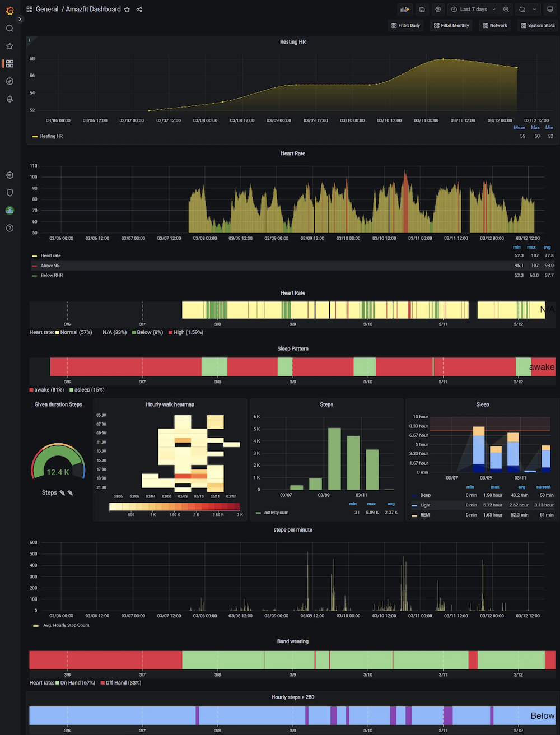Open Dashboards section in sidebar
The width and height of the screenshot is (560, 735).
[10, 64]
